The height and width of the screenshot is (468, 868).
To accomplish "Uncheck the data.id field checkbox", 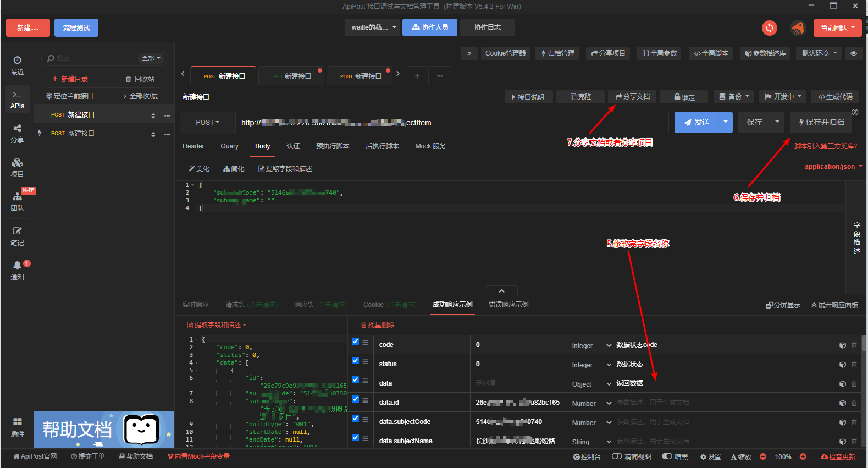I will [x=355, y=399].
